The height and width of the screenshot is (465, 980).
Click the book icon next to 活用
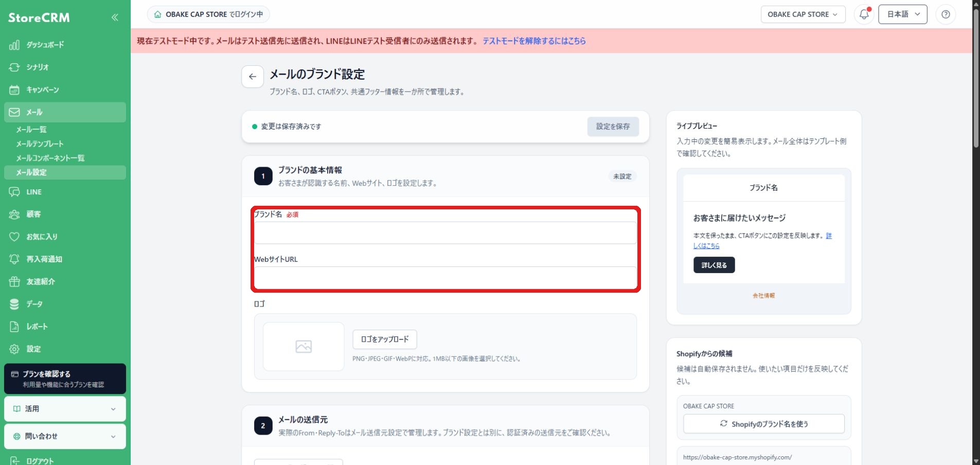click(17, 409)
